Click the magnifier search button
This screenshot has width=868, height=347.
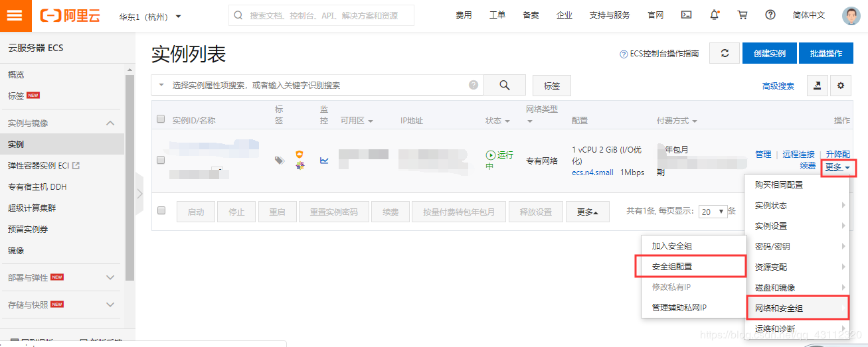click(x=504, y=85)
